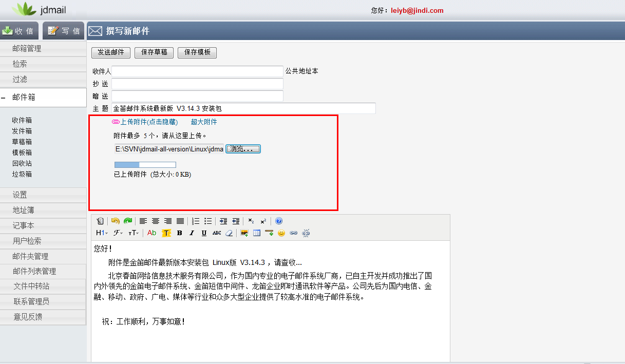Click the undo icon in editor toolbar
The height and width of the screenshot is (364, 625).
(x=116, y=221)
